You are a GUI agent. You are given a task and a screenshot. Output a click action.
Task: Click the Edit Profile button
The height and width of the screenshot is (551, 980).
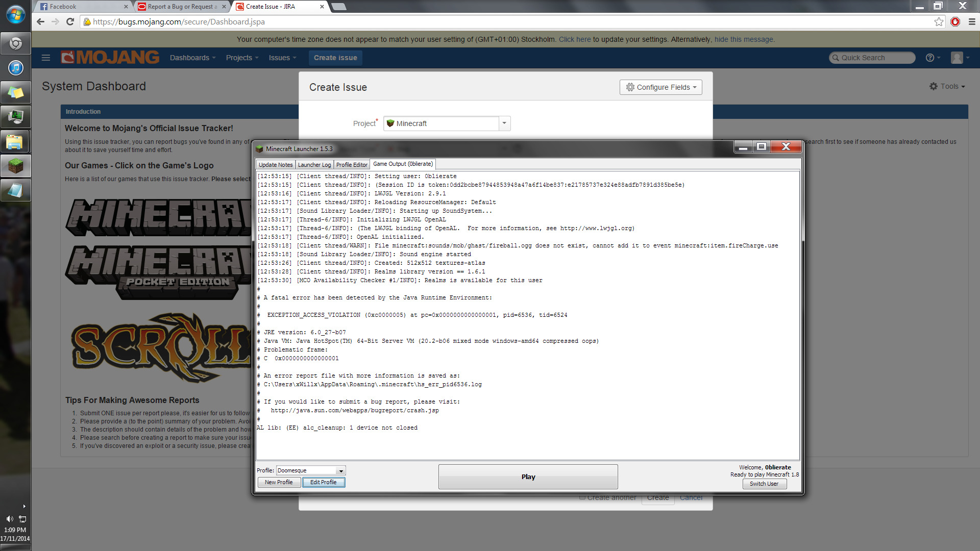click(324, 482)
